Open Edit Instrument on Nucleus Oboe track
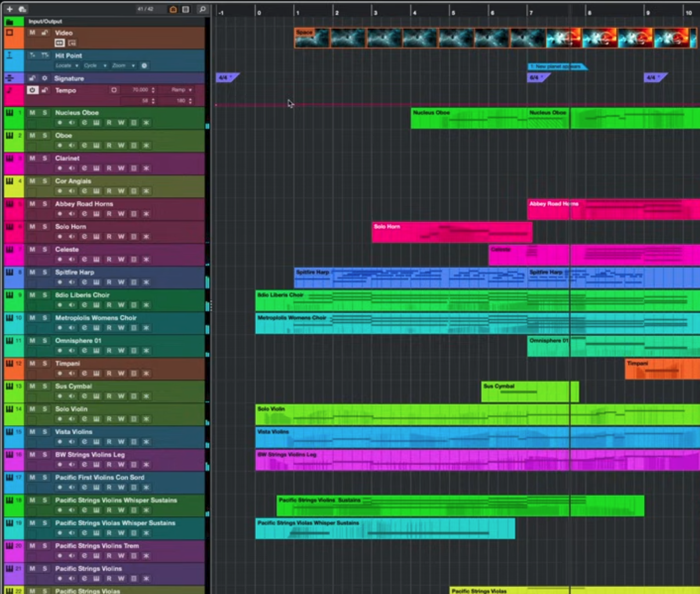Screen dimensions: 700x594 pos(96,123)
